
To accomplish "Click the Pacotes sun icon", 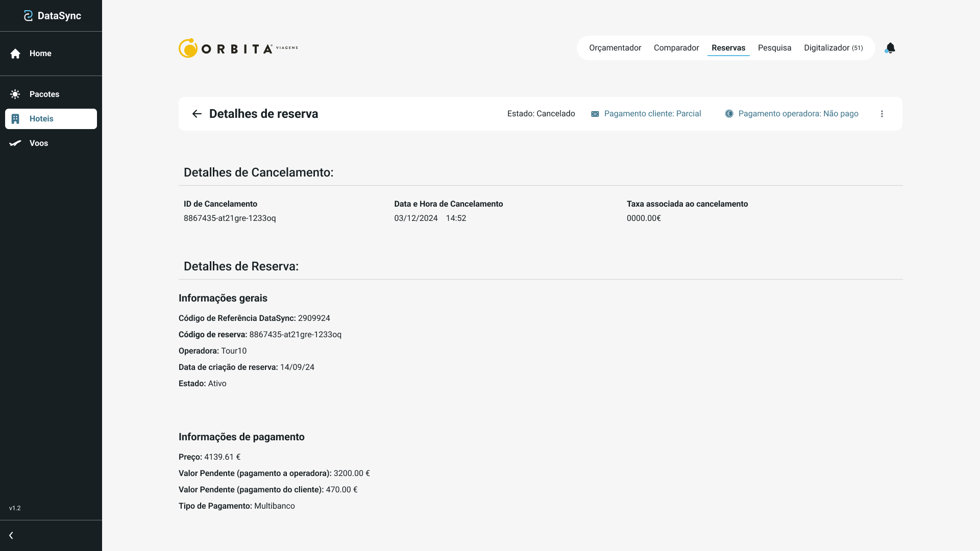I will 15,94.
